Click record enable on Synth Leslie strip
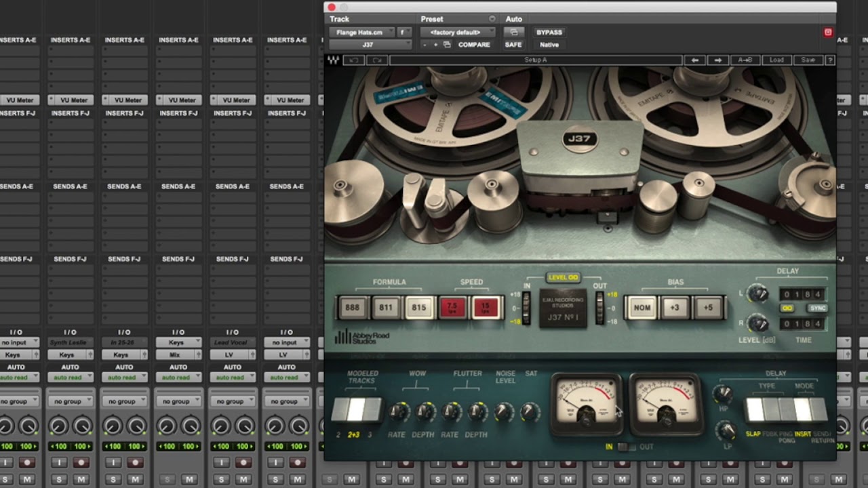Image resolution: width=868 pixels, height=488 pixels. [81, 462]
